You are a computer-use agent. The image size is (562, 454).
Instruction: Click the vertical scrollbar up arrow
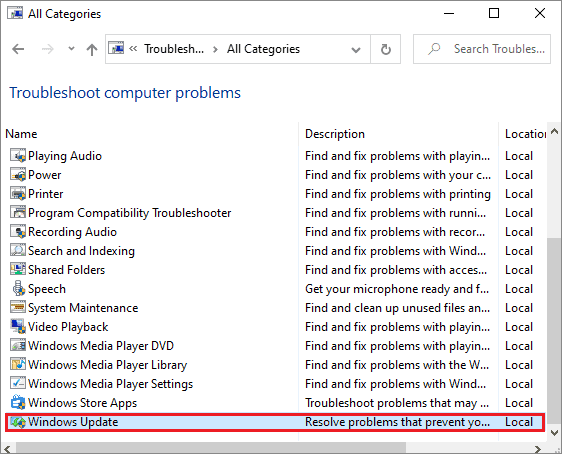click(x=554, y=131)
